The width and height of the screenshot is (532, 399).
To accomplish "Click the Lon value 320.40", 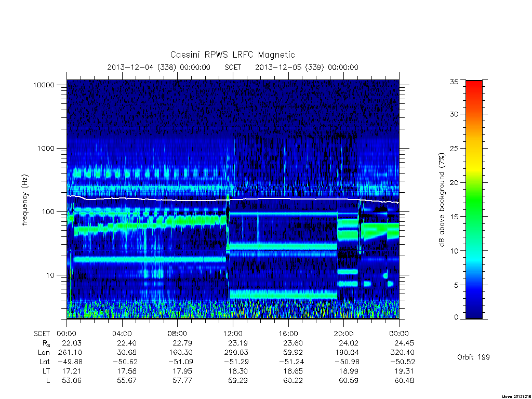I will [403, 353].
